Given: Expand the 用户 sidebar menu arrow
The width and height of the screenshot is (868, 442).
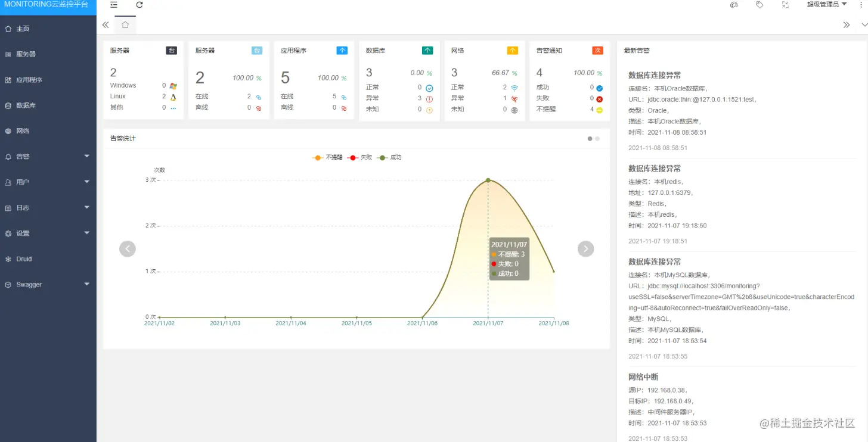Looking at the screenshot, I should [87, 182].
